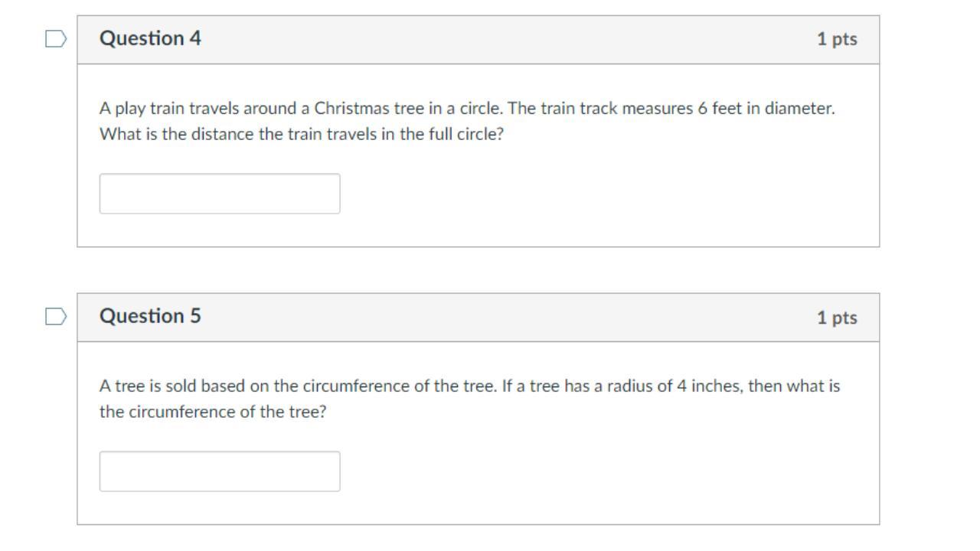Click the Question 4 answer box
Image resolution: width=980 pixels, height=551 pixels.
click(x=220, y=194)
